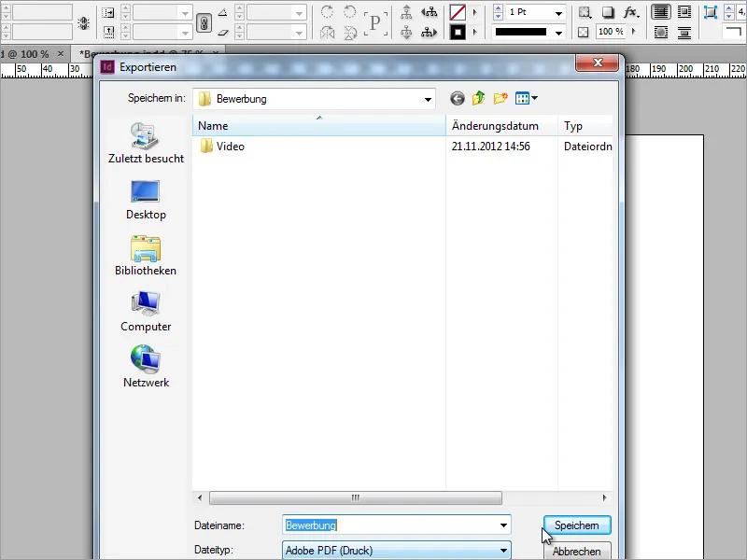This screenshot has width=747, height=560.
Task: Select next object icon
Action: coord(430,33)
